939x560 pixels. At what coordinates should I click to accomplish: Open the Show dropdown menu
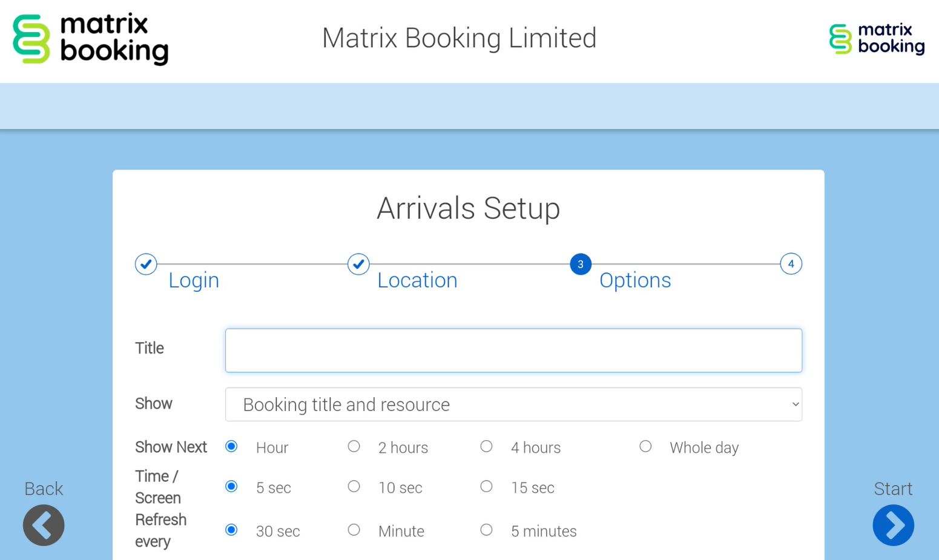(x=513, y=404)
